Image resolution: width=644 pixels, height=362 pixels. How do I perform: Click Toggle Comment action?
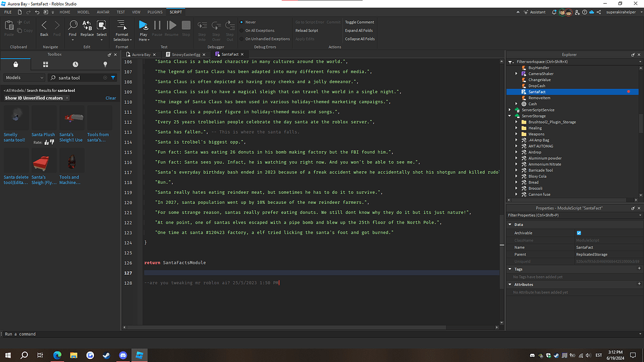click(x=360, y=22)
